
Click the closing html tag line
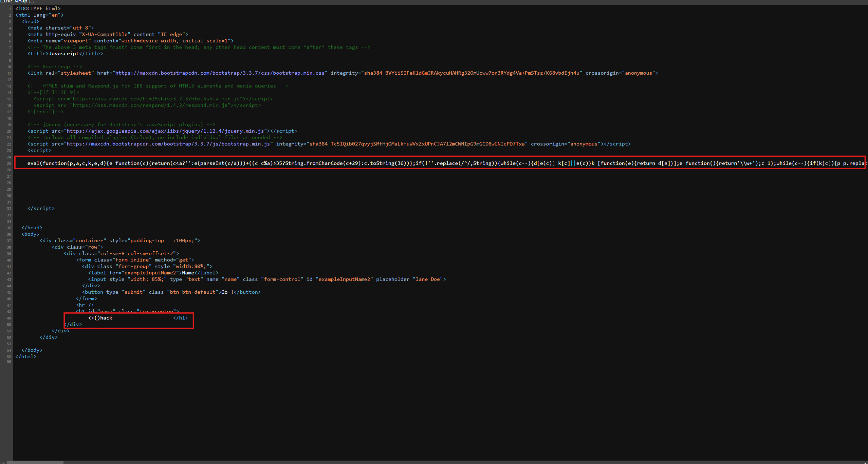click(x=25, y=356)
